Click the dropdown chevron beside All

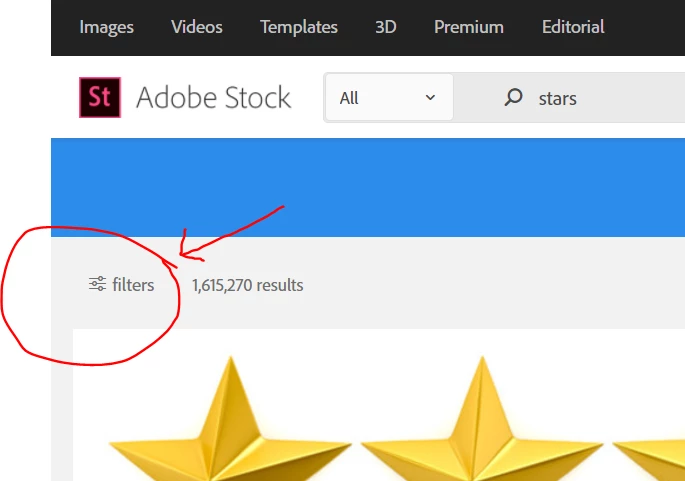click(430, 97)
